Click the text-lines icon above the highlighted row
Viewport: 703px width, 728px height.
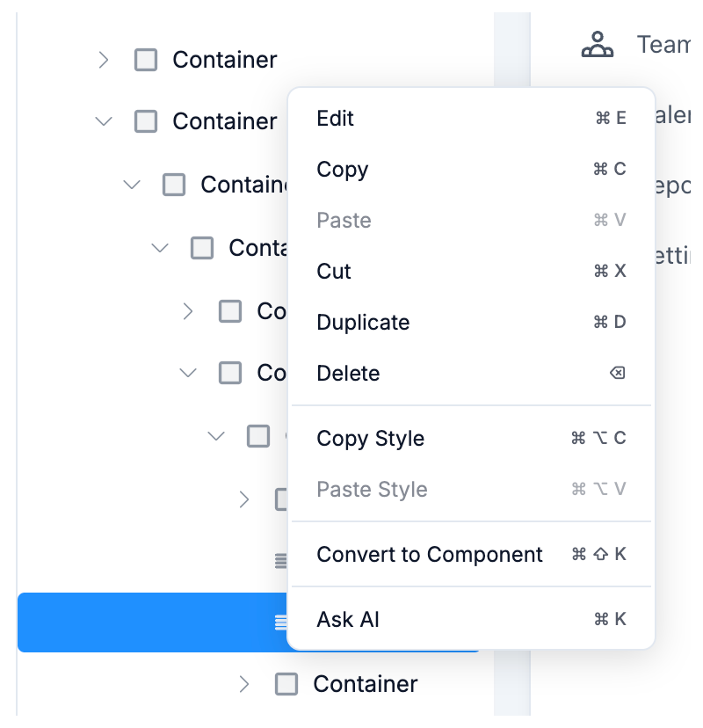click(281, 559)
